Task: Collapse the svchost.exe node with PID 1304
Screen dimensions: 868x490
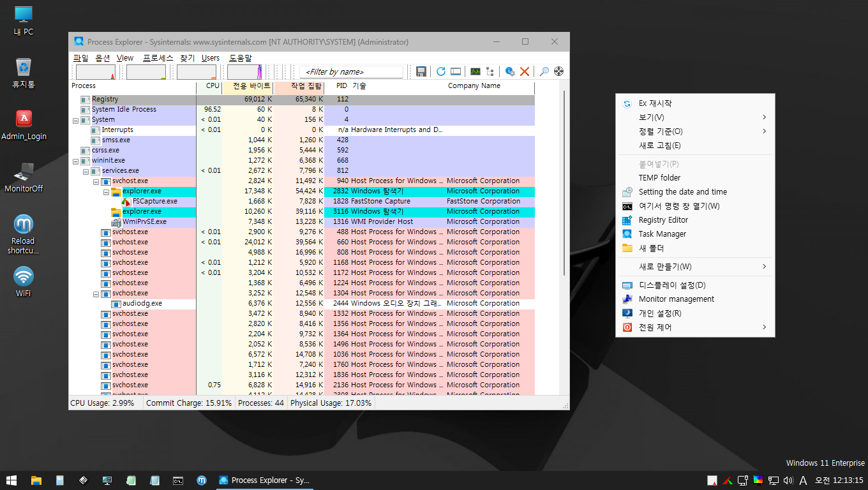Action: pos(96,293)
